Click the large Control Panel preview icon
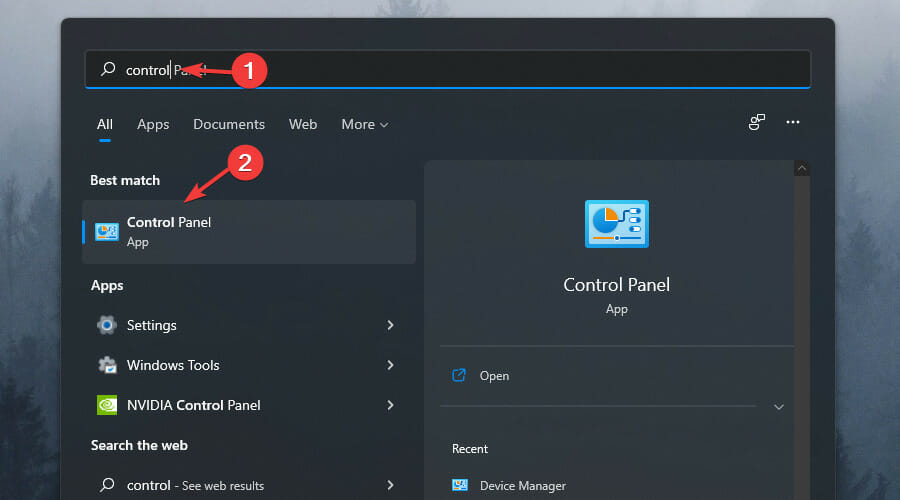 (616, 224)
